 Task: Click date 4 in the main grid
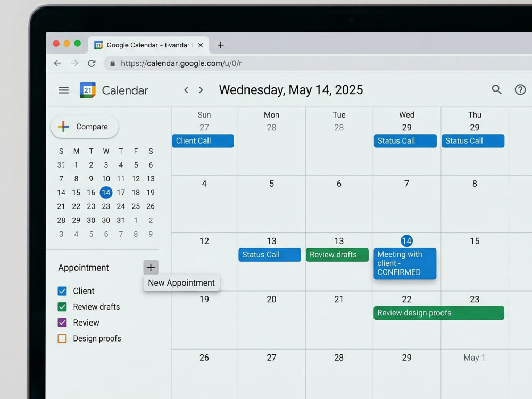click(204, 184)
